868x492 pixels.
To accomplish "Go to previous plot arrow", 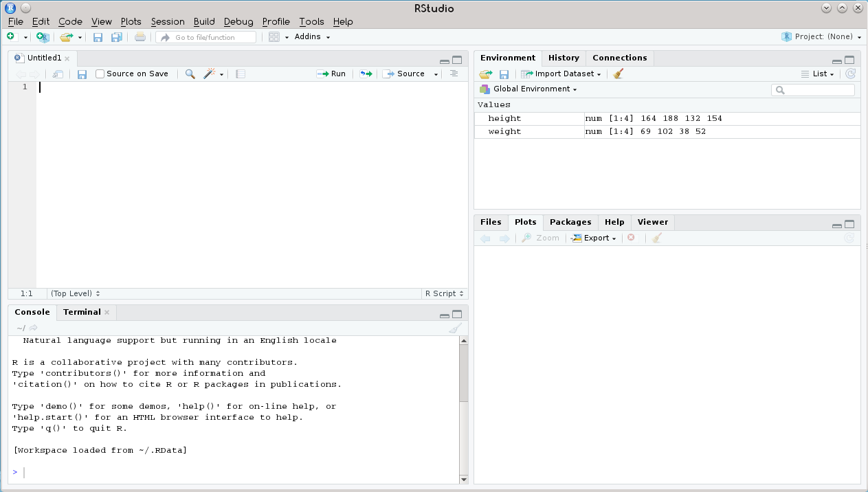I will [x=485, y=238].
